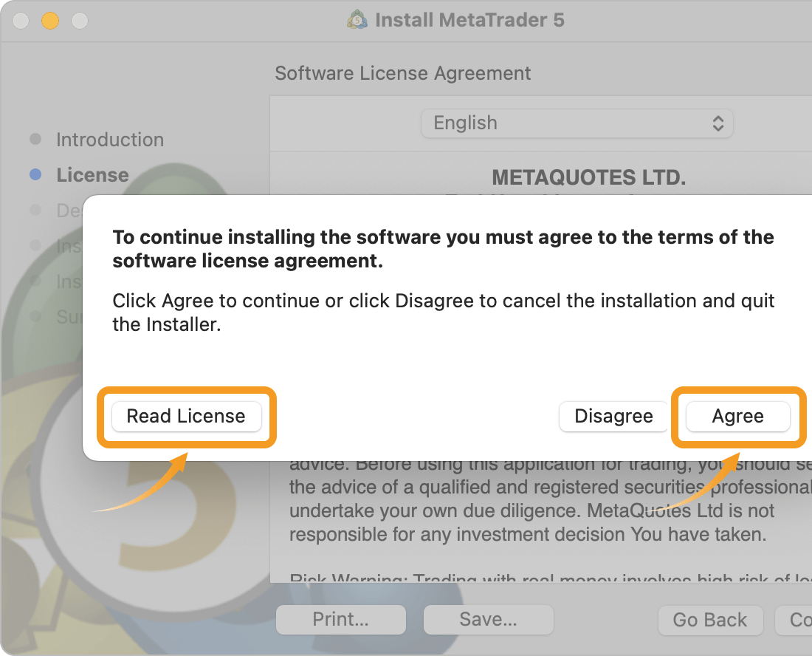This screenshot has height=656, width=812.
Task: Click the gray Introduction step bullet
Action: [x=35, y=139]
